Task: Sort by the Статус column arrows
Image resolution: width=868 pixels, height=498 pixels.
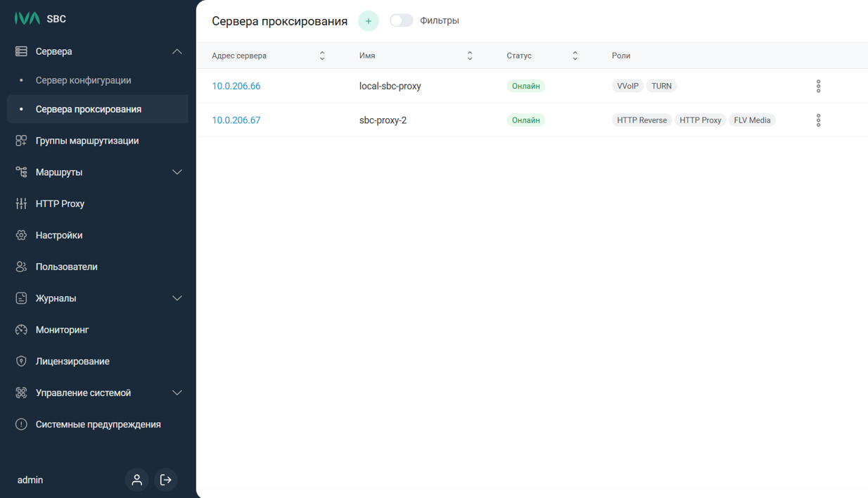Action: click(x=575, y=56)
